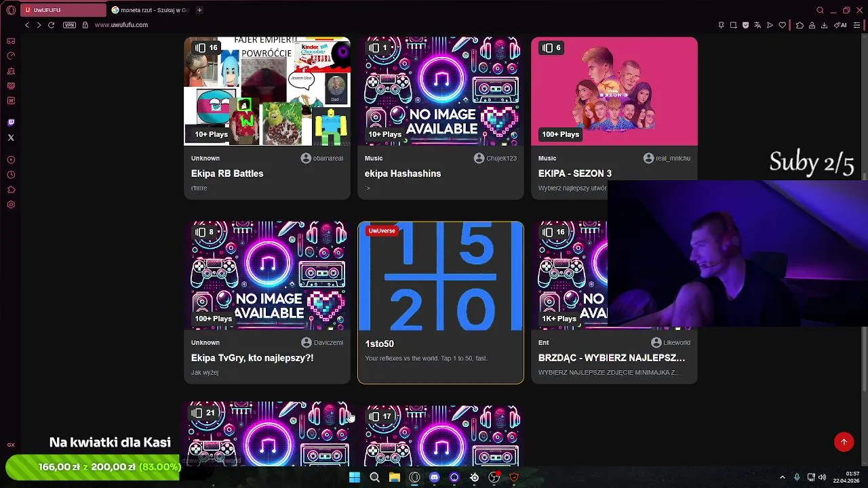This screenshot has height=488, width=868.
Task: Open the extensions cube icon
Action: 800,25
